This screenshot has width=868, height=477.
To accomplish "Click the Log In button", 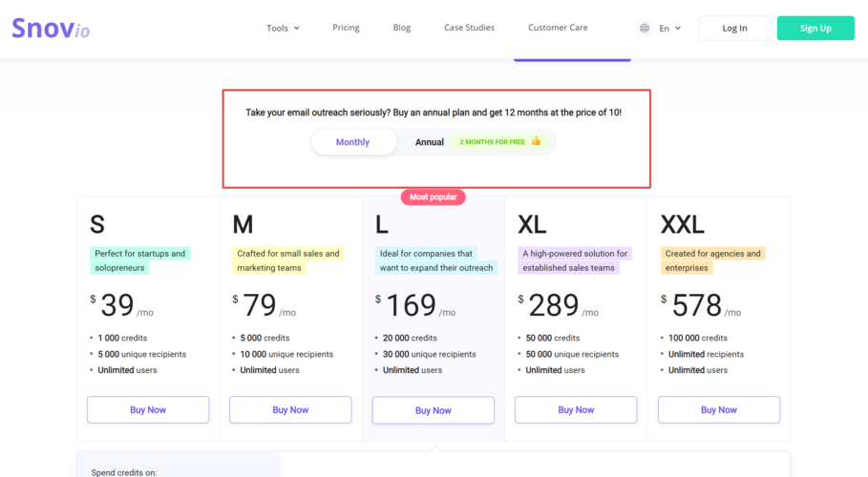I will [x=734, y=29].
